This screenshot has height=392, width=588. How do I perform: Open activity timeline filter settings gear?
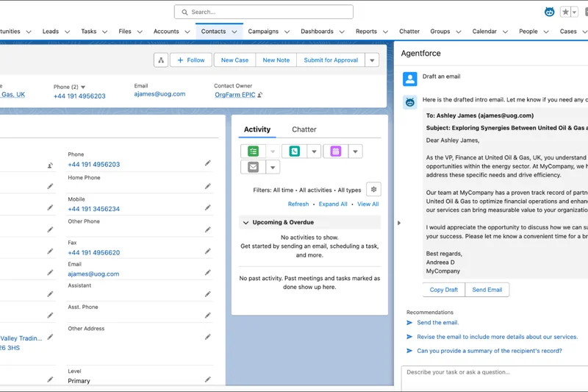(373, 190)
